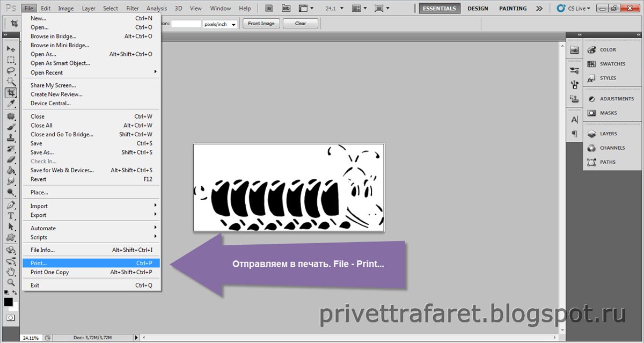Select the Rectangular Marquee tool

pyautogui.click(x=10, y=60)
